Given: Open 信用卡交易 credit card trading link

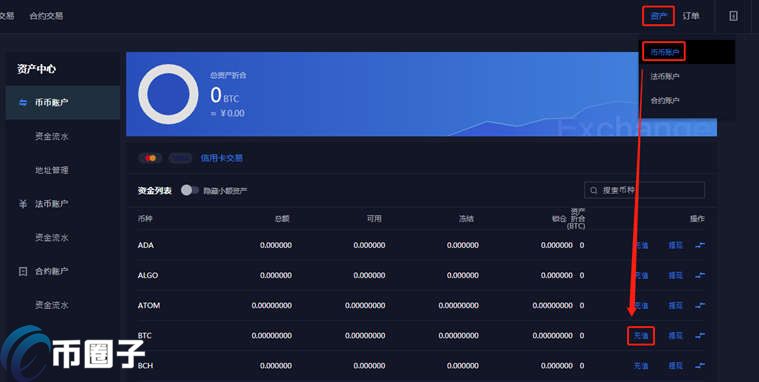Looking at the screenshot, I should [x=222, y=158].
